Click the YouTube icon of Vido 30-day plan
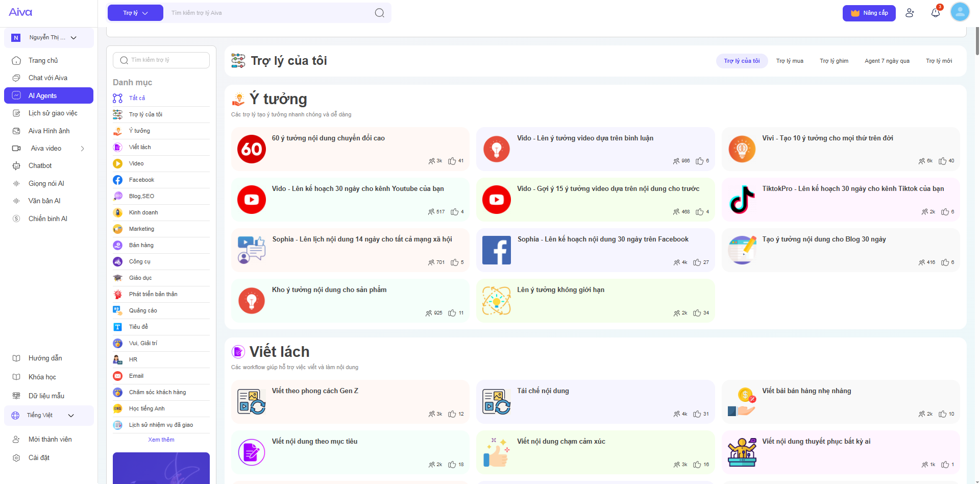Image resolution: width=980 pixels, height=484 pixels. coord(252,200)
